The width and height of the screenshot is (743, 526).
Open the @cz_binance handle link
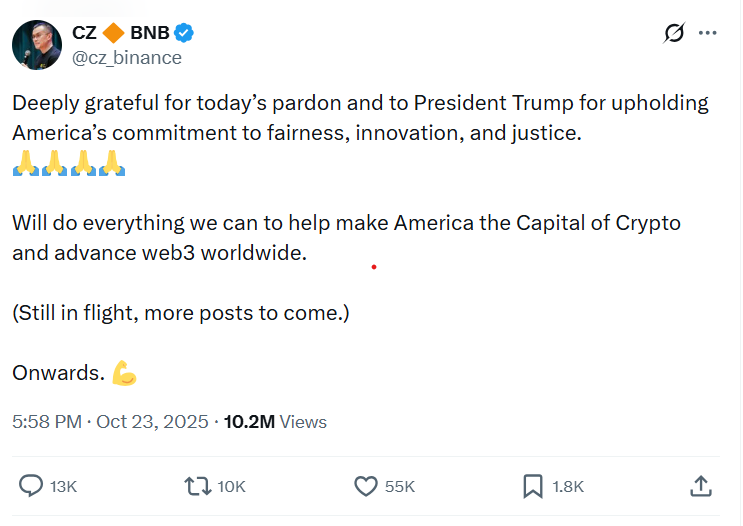126,57
